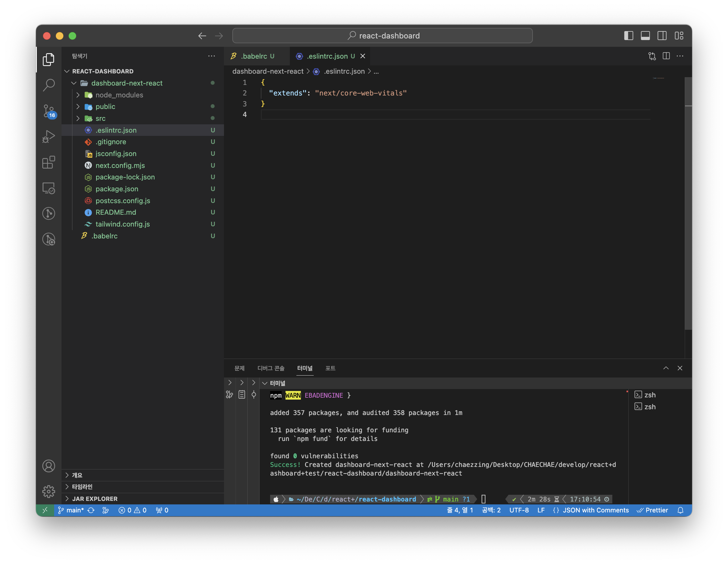Click the Prettier status bar button
Viewport: 728px width, 564px height.
point(652,510)
